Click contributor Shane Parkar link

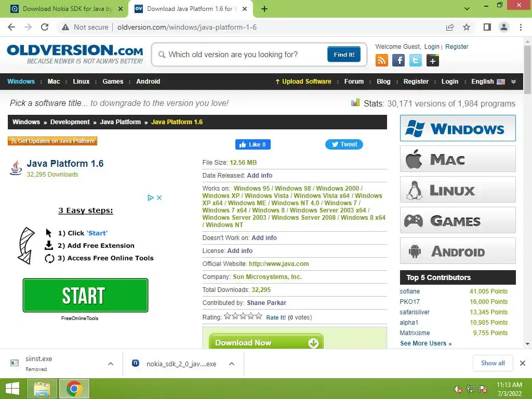pyautogui.click(x=267, y=303)
